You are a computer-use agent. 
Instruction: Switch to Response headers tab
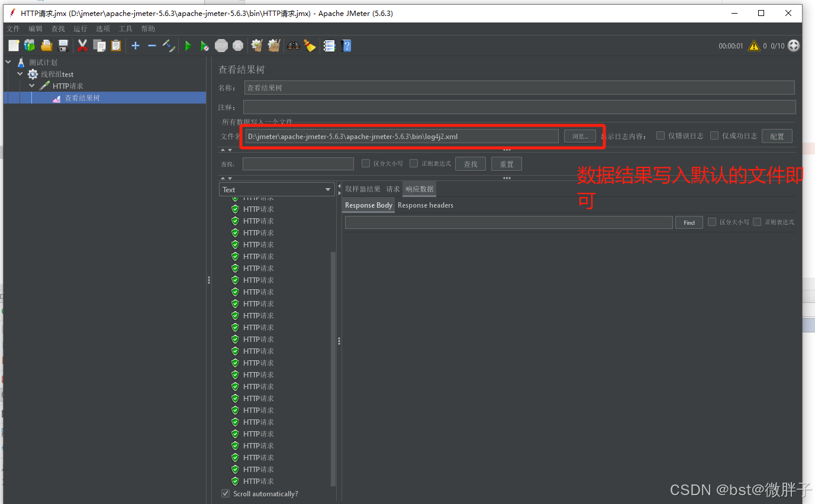click(x=426, y=205)
